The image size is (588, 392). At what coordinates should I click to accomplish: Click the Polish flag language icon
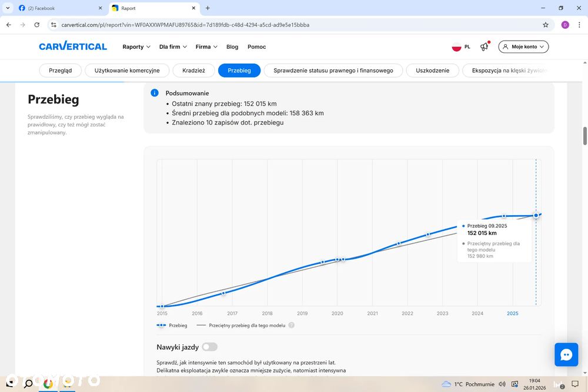[x=456, y=47]
